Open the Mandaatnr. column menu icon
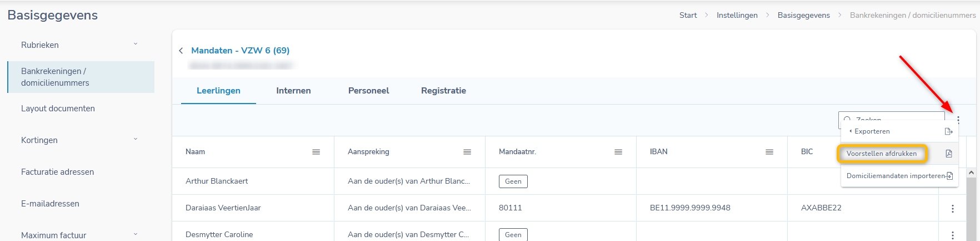This screenshot has height=241, width=980. (x=618, y=152)
